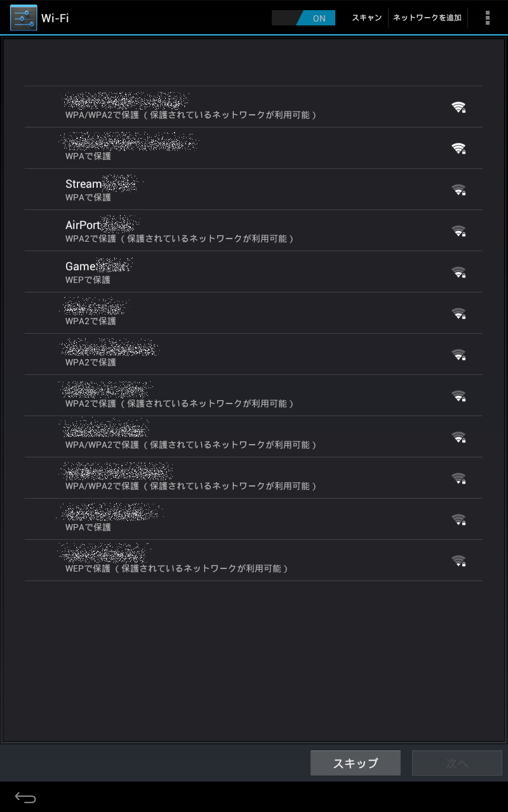Click signal icon of Stream network
This screenshot has width=508, height=812.
[x=458, y=190]
